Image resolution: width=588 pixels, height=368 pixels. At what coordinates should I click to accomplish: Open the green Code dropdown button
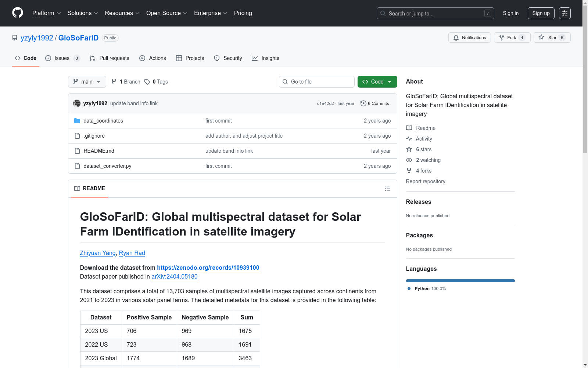click(x=377, y=82)
